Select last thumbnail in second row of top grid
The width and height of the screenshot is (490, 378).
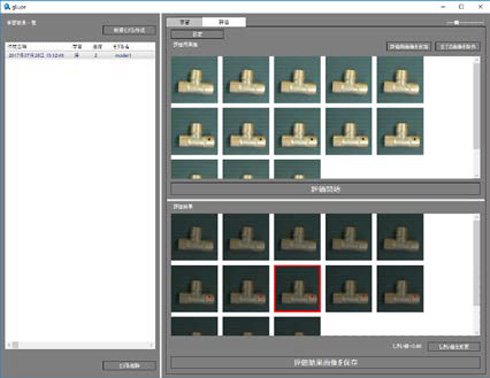(x=400, y=131)
